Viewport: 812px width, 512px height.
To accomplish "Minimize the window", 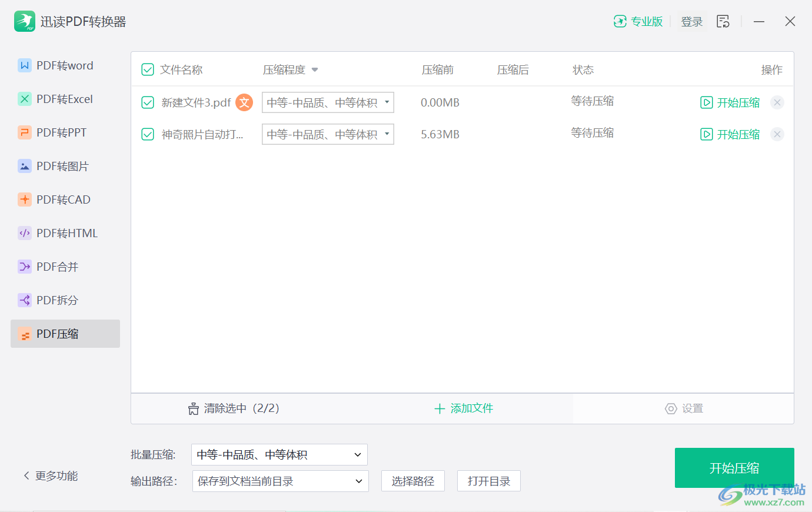I will pos(759,22).
